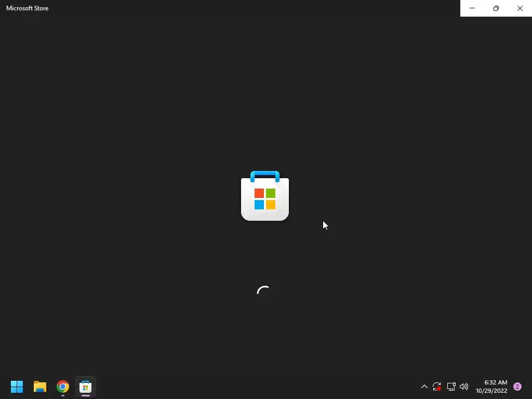The height and width of the screenshot is (399, 532).
Task: Open File Explorer from the taskbar
Action: 39,387
